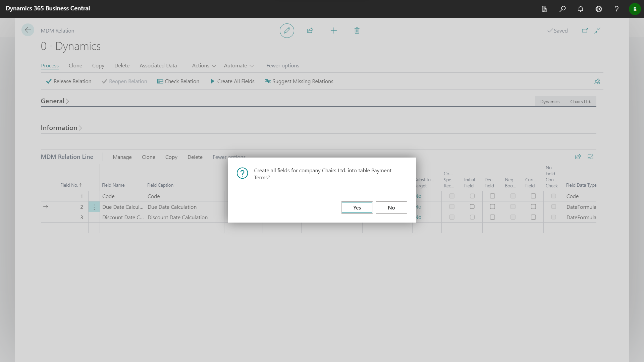Share the MDM Relation Line list
This screenshot has width=644, height=362.
[x=578, y=157]
